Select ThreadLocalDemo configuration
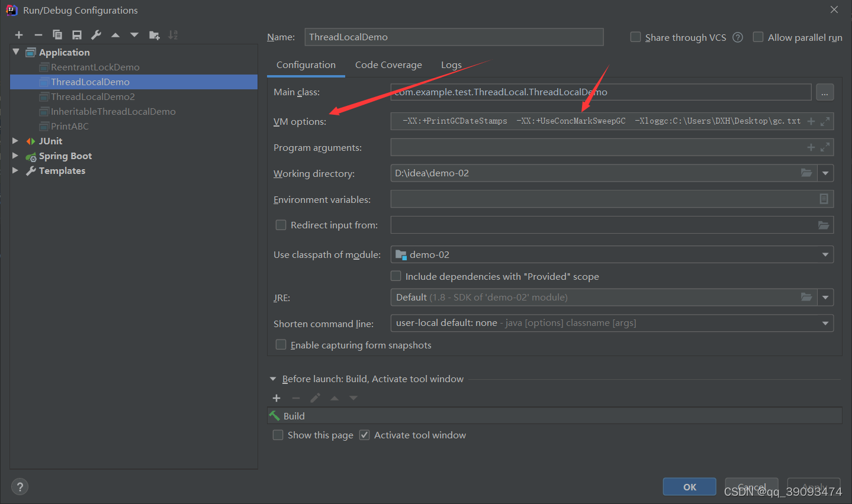This screenshot has height=504, width=852. tap(134, 82)
